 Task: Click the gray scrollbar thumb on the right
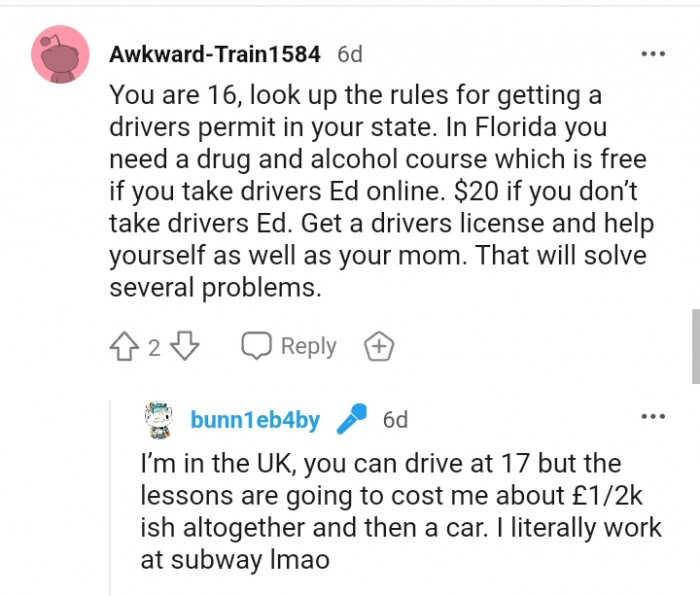coord(695,345)
